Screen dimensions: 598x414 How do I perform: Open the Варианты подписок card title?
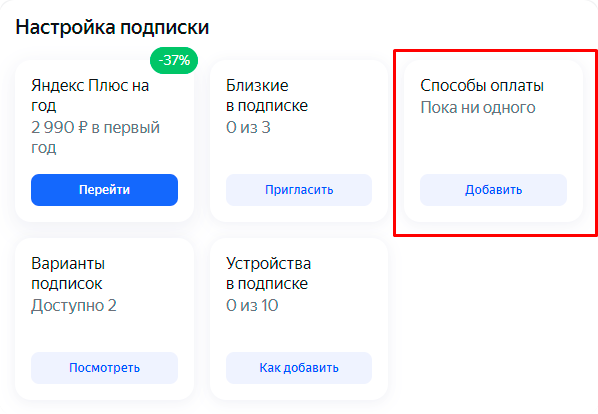pyautogui.click(x=68, y=273)
